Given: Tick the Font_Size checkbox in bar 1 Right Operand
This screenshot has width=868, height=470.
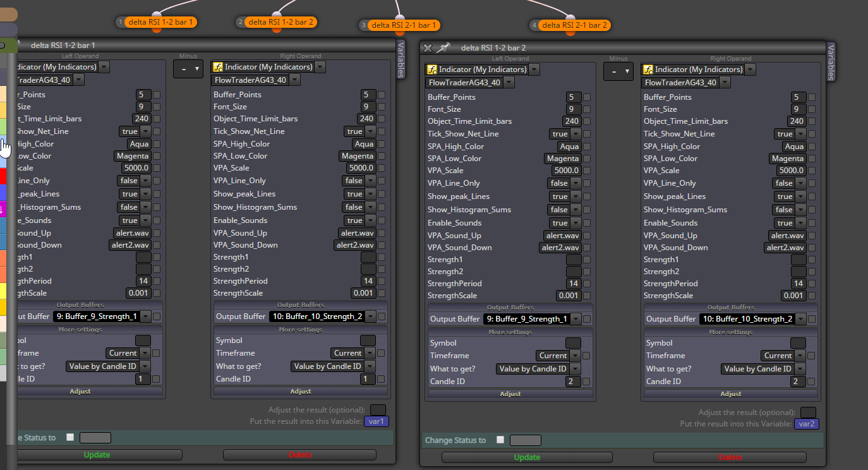Looking at the screenshot, I should point(382,107).
